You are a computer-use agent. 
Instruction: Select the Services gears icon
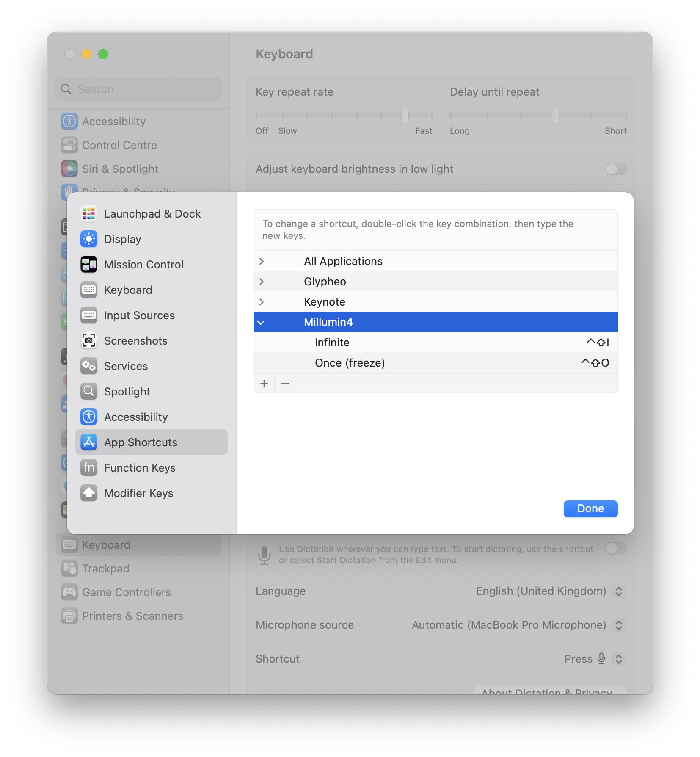pyautogui.click(x=89, y=366)
